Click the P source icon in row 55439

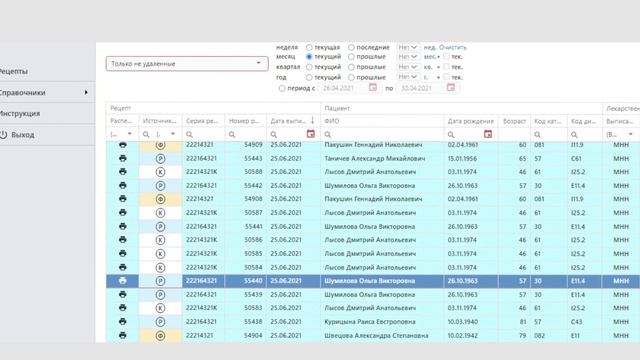tap(160, 295)
